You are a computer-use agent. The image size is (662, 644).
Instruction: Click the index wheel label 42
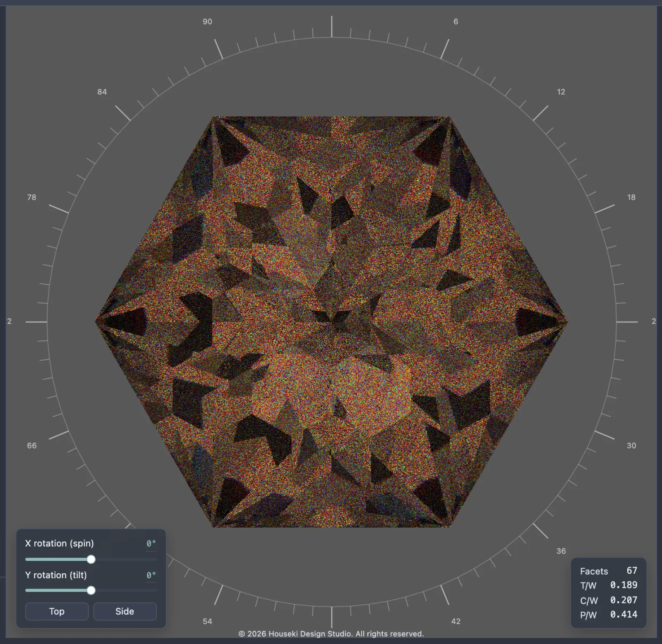pyautogui.click(x=456, y=621)
